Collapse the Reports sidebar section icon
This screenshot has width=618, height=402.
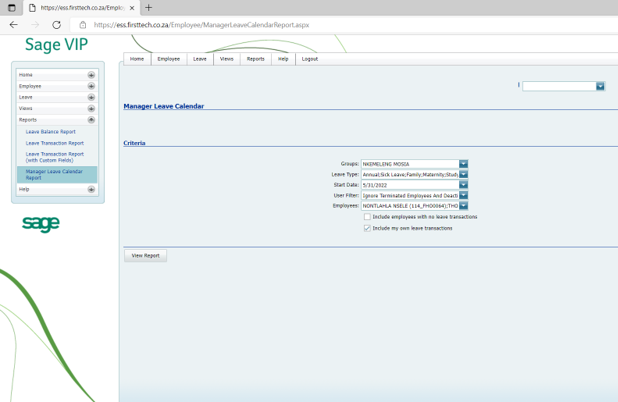pyautogui.click(x=91, y=120)
